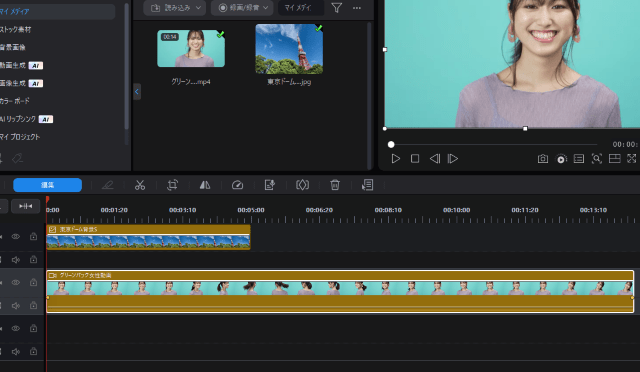Click the crop tool icon

172,185
